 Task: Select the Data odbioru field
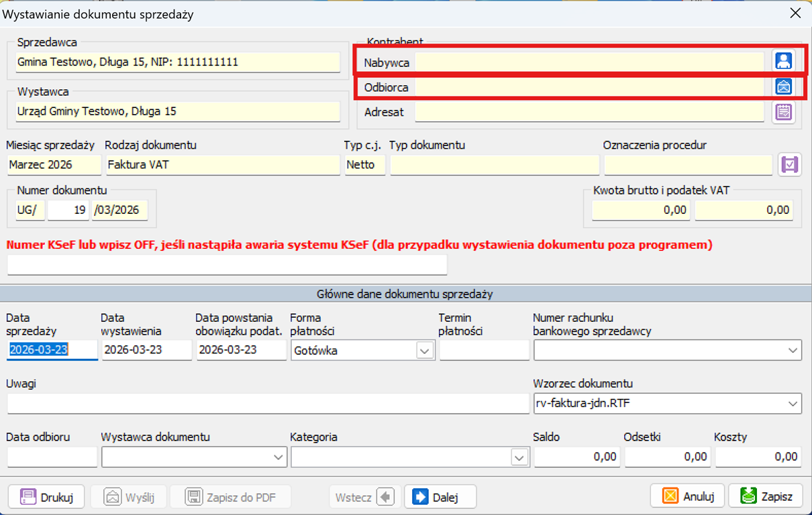52,457
